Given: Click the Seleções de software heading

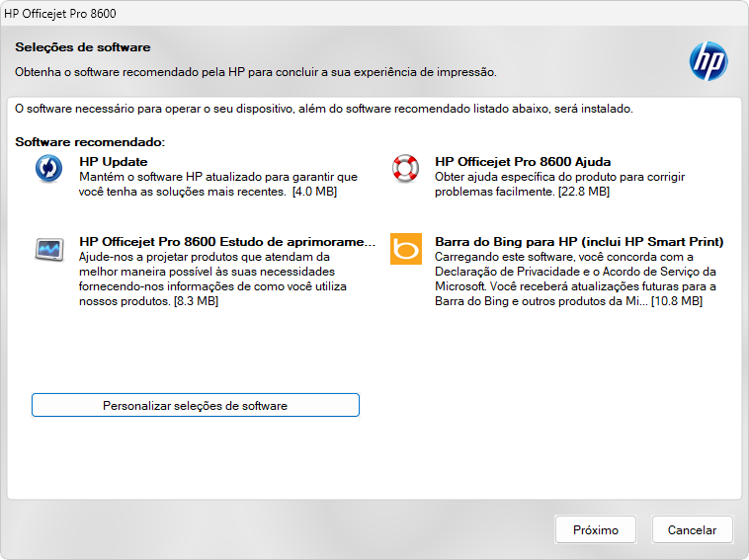Looking at the screenshot, I should (x=83, y=47).
